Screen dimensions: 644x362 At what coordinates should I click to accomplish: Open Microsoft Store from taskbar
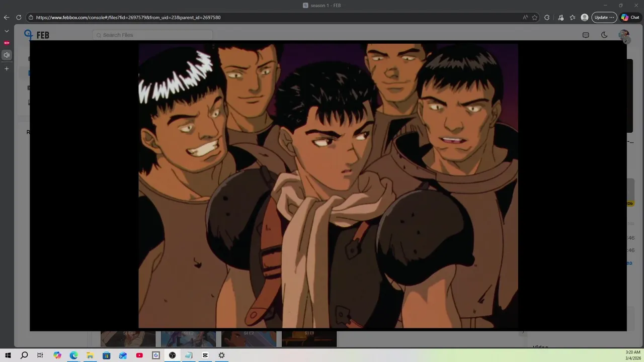[107, 355]
